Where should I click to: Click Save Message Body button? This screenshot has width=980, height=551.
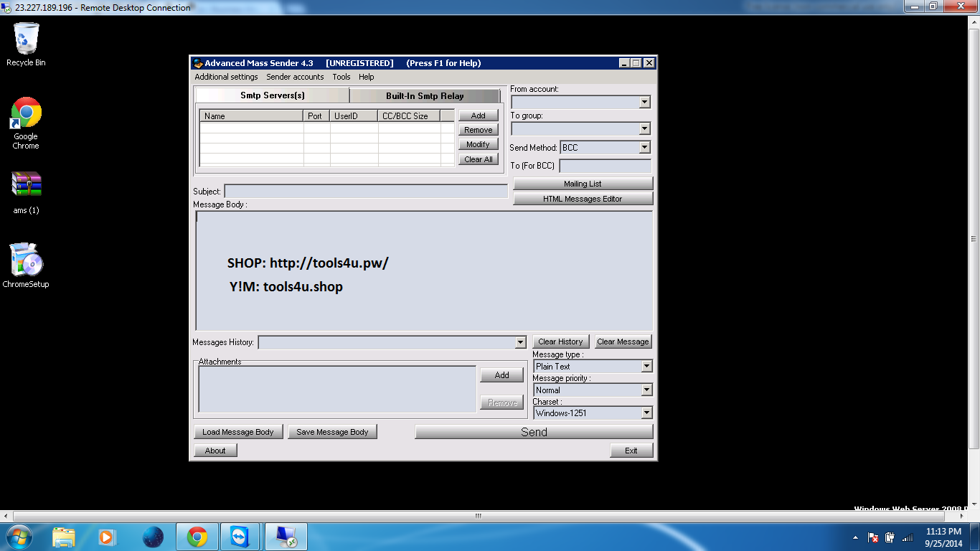pos(332,432)
